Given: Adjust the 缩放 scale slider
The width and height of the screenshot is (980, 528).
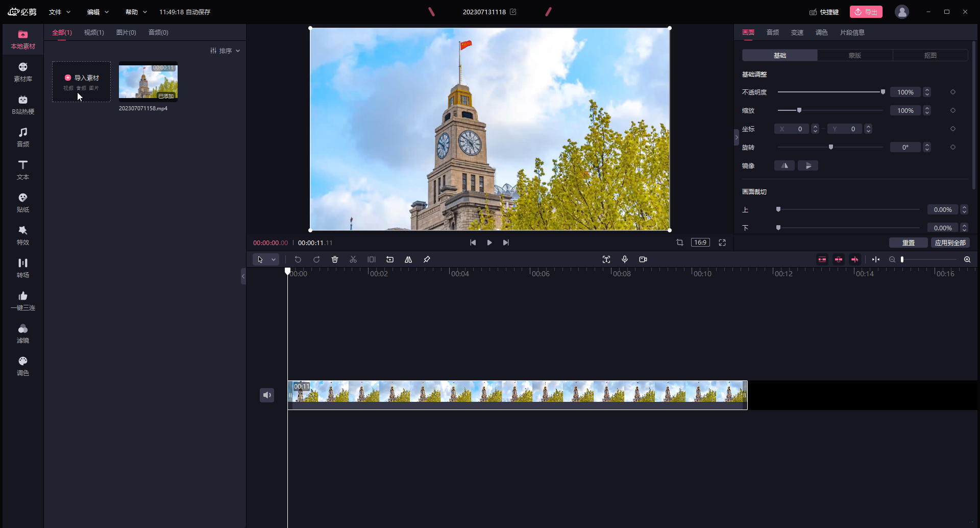Looking at the screenshot, I should (799, 110).
